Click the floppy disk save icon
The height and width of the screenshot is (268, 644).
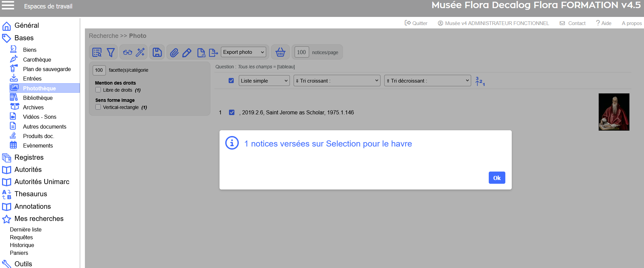pos(157,52)
